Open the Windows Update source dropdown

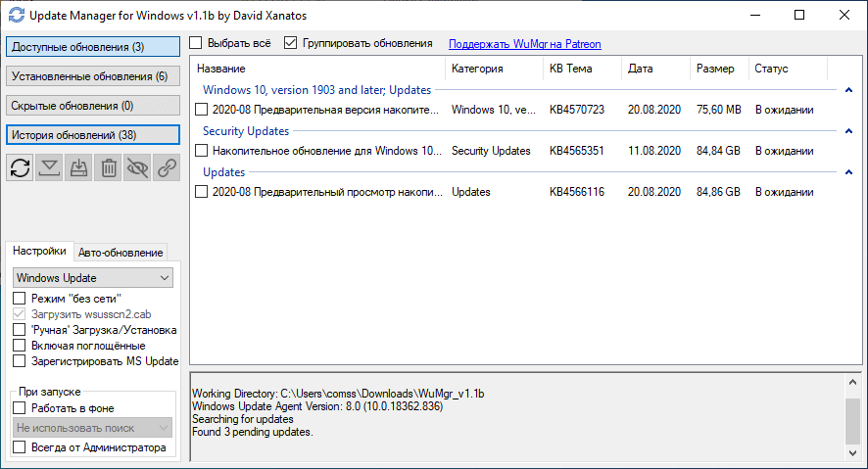(93, 278)
